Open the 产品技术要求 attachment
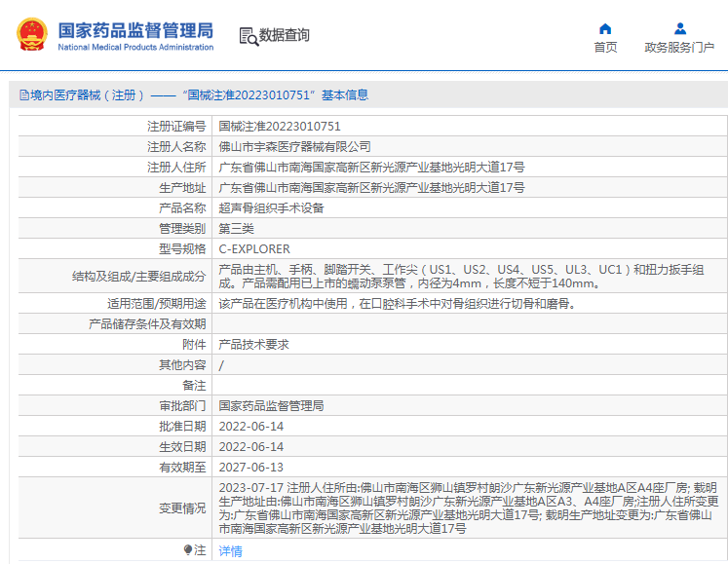 point(253,344)
